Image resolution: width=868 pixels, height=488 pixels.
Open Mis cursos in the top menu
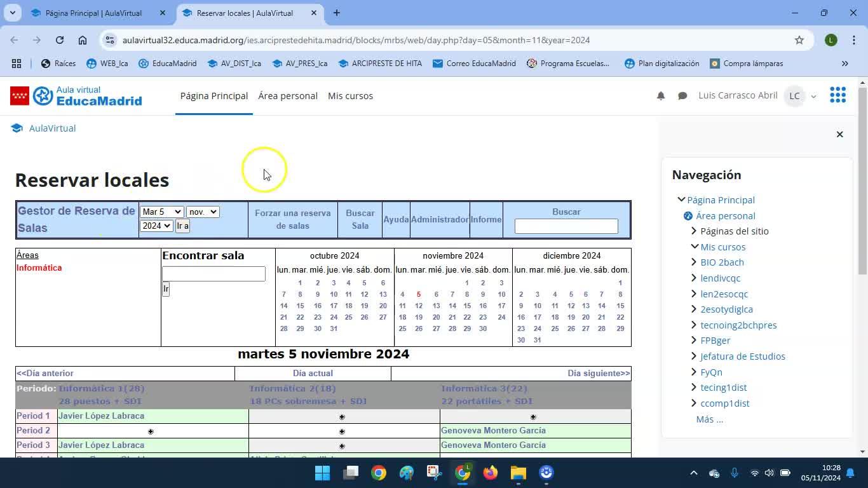[350, 96]
